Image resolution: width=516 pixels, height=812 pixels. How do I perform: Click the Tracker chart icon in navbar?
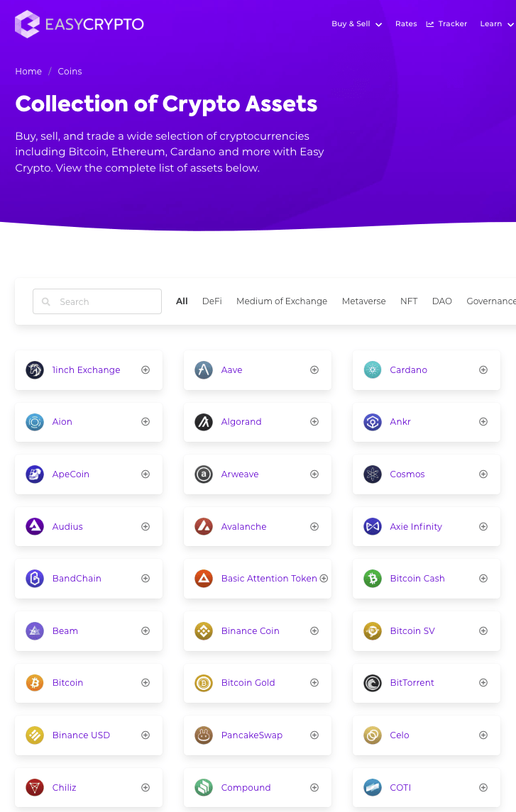click(429, 23)
